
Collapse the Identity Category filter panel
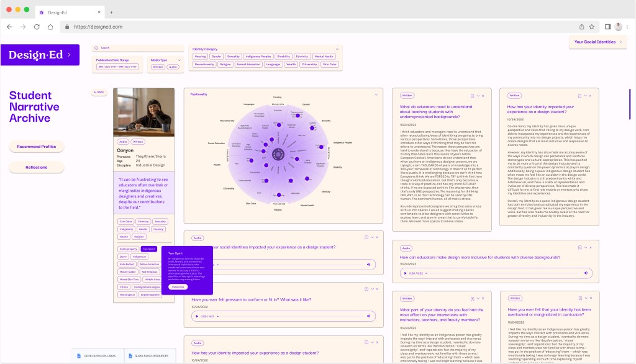tap(337, 48)
